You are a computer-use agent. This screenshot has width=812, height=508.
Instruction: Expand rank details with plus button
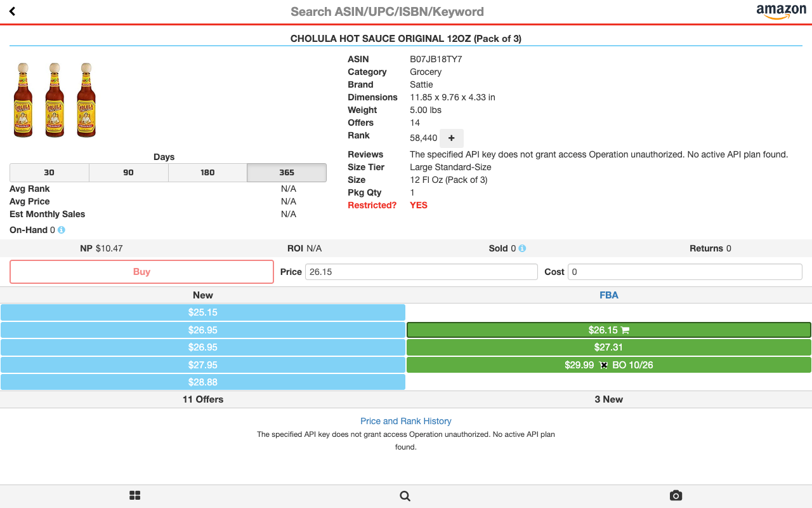(451, 138)
